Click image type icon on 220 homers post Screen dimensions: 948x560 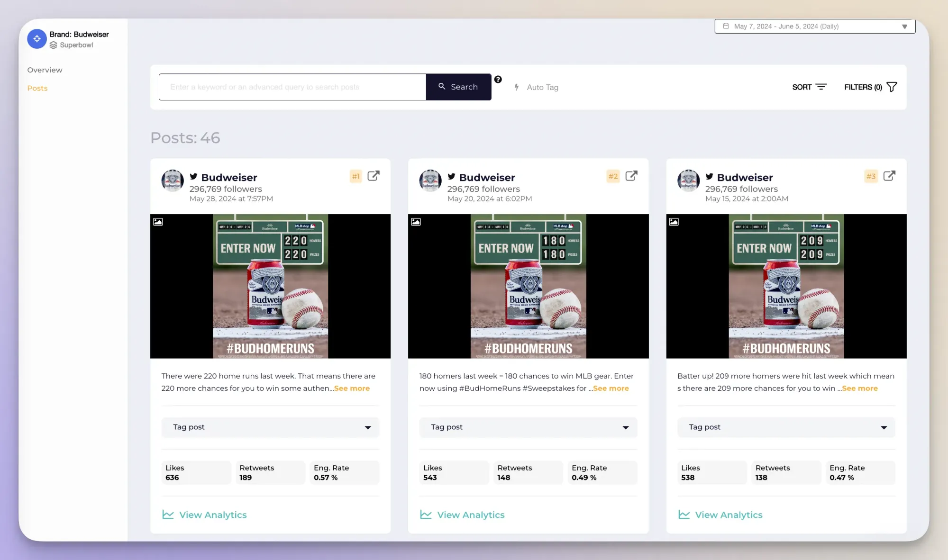(158, 221)
